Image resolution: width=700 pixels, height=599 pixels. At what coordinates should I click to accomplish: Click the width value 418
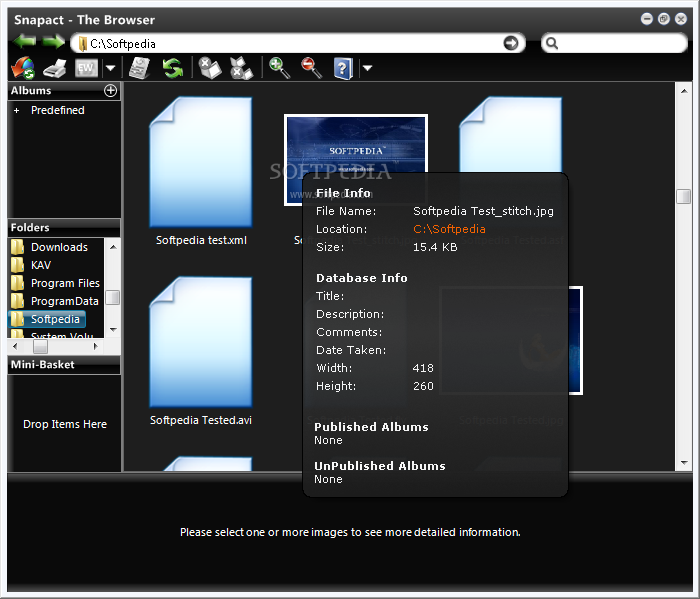click(423, 368)
